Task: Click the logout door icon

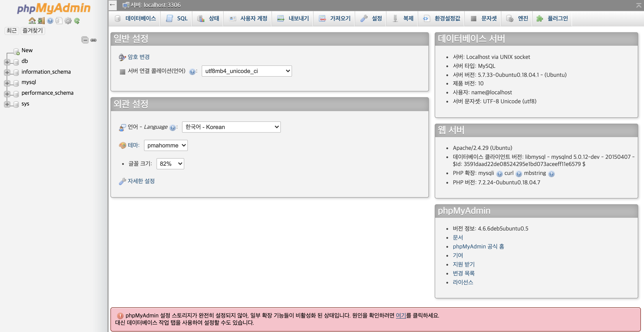Action: 41,21
